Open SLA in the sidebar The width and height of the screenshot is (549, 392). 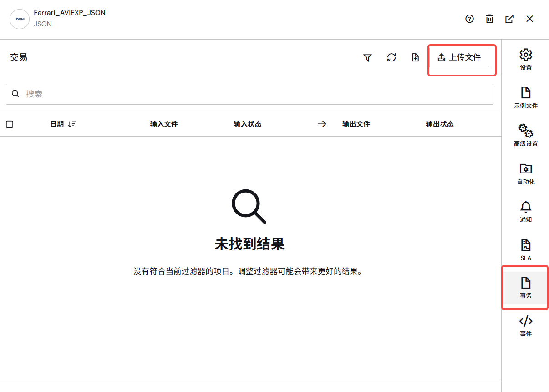(x=526, y=249)
